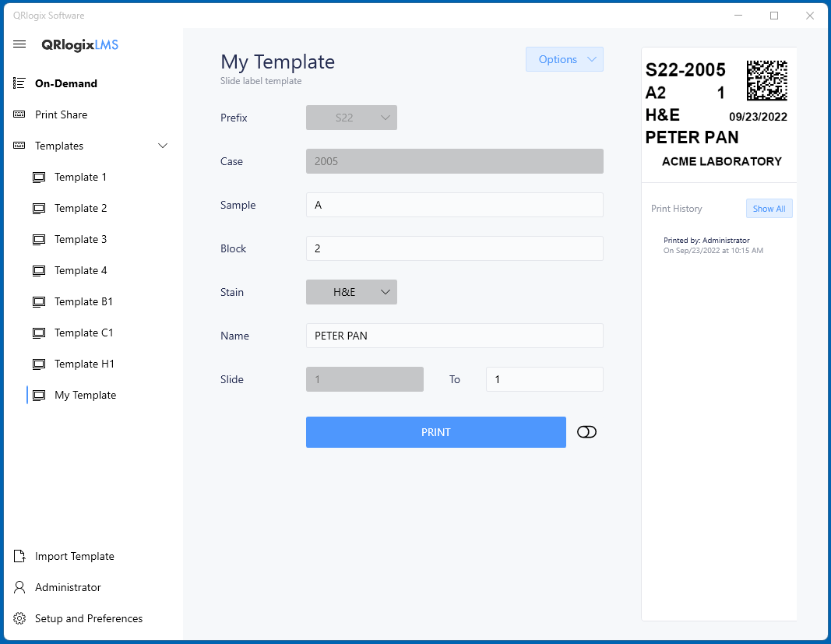Maximize the QRlogix Software window
Image resolution: width=831 pixels, height=644 pixels.
pyautogui.click(x=774, y=16)
